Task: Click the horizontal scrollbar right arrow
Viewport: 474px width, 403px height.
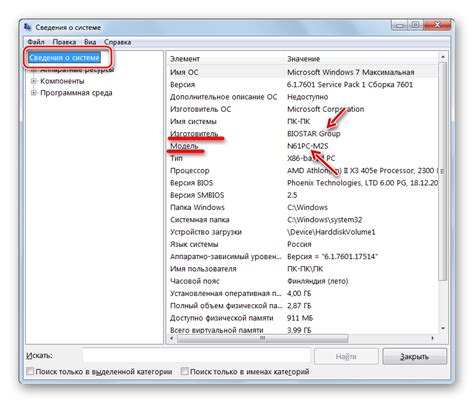Action: click(x=432, y=338)
